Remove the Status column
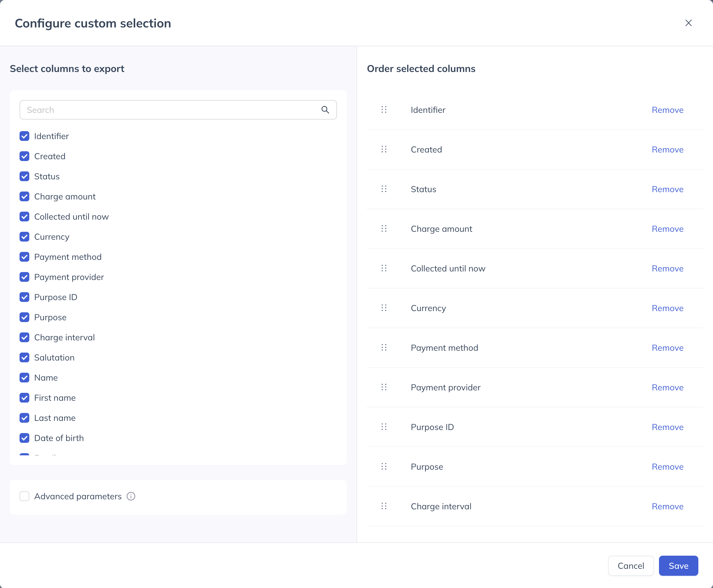 [667, 189]
